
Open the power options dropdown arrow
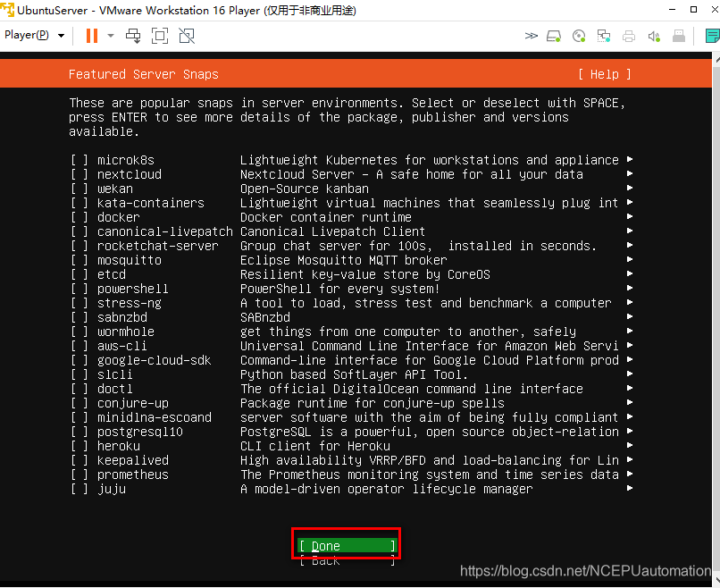pos(111,36)
